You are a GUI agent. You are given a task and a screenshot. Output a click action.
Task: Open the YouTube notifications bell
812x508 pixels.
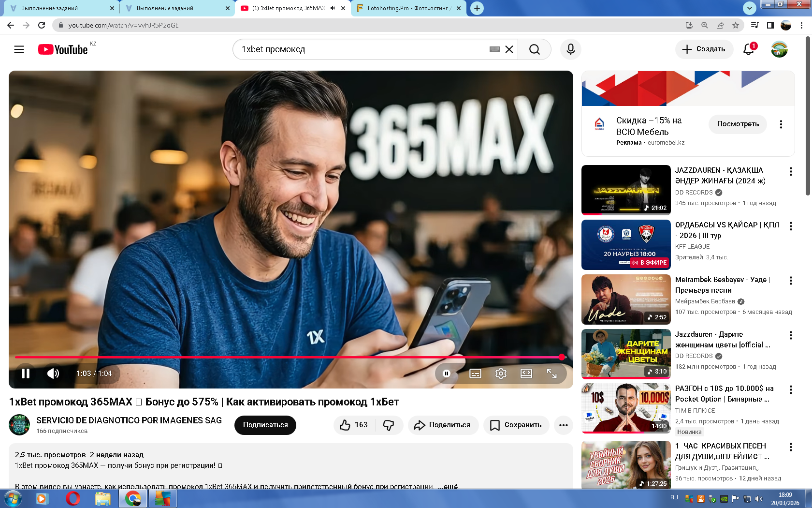749,49
